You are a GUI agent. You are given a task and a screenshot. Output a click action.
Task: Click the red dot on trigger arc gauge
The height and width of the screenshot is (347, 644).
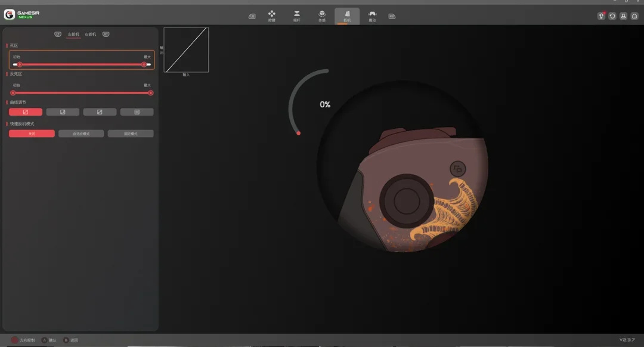pyautogui.click(x=299, y=133)
